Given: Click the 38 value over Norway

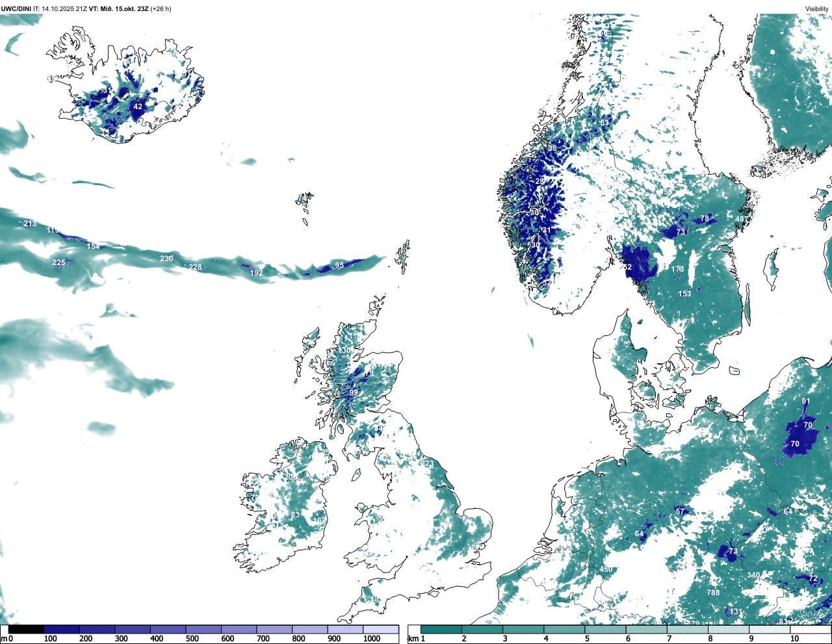Looking at the screenshot, I should click(x=552, y=148).
